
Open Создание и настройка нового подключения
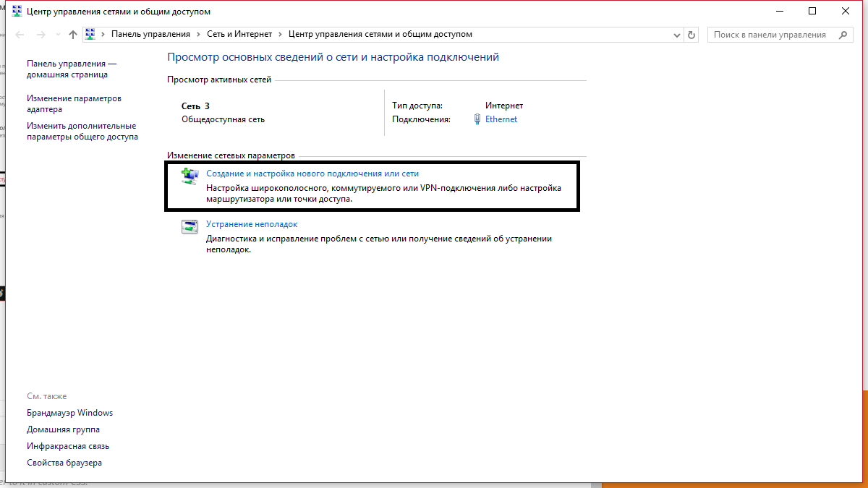tap(312, 174)
